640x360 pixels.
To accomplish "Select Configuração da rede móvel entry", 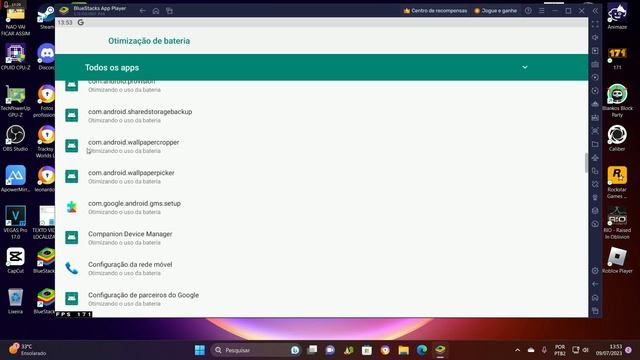I will [x=322, y=269].
